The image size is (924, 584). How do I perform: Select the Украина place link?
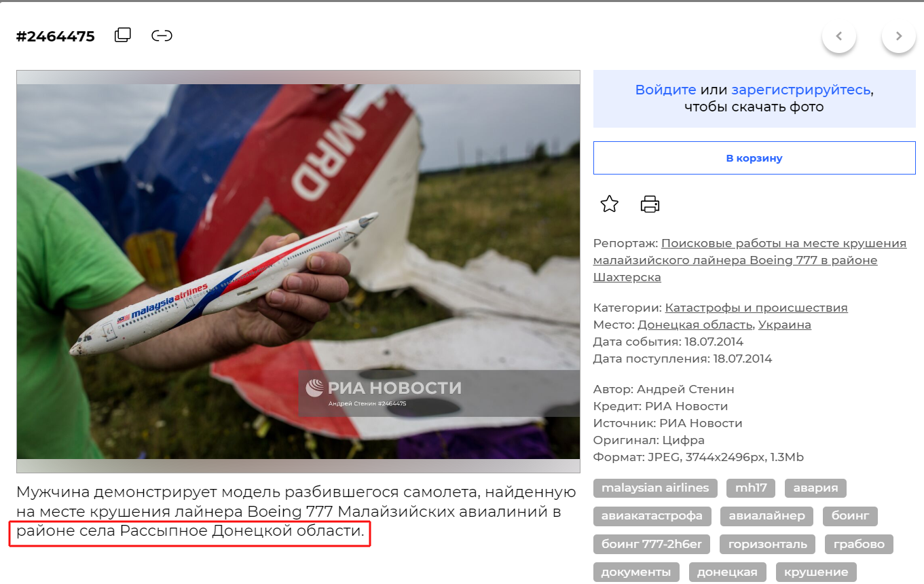785,325
